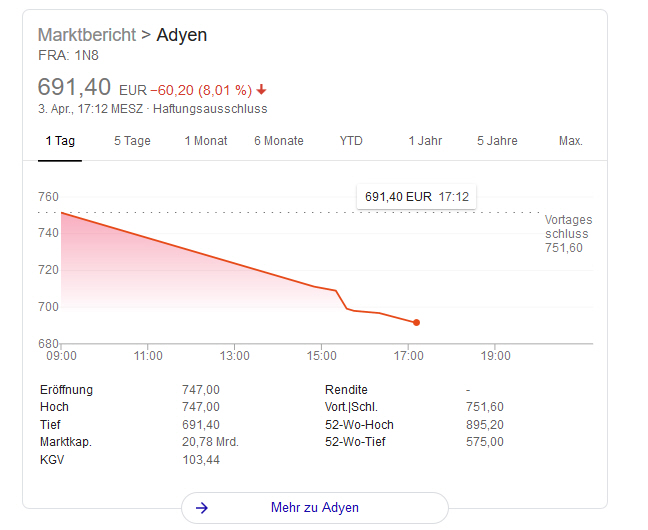This screenshot has width=648, height=530.
Task: Show the 6 Monate chart range
Action: [x=279, y=141]
